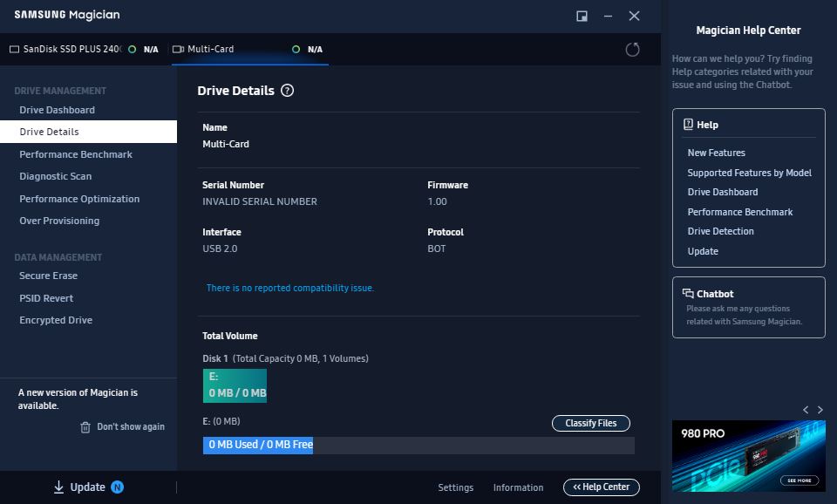Screen dimensions: 837x504
Task: Open Drive Dashboard help topic
Action: tap(723, 192)
